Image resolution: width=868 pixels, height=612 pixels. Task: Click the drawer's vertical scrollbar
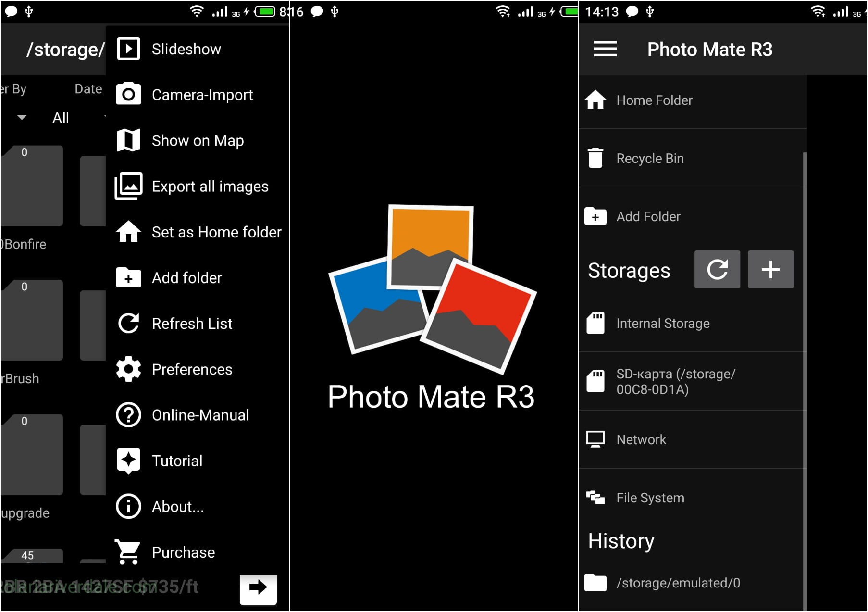805,381
